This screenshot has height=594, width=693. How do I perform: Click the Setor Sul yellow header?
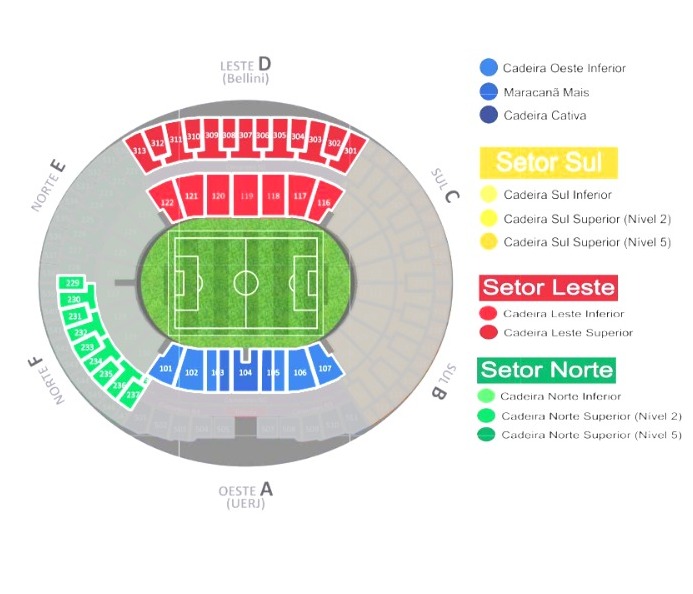(549, 162)
